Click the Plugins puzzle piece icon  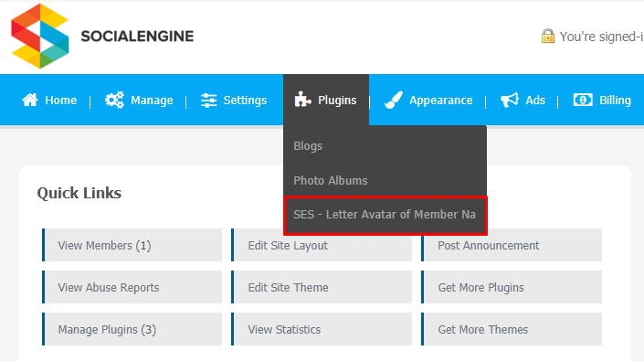(302, 100)
